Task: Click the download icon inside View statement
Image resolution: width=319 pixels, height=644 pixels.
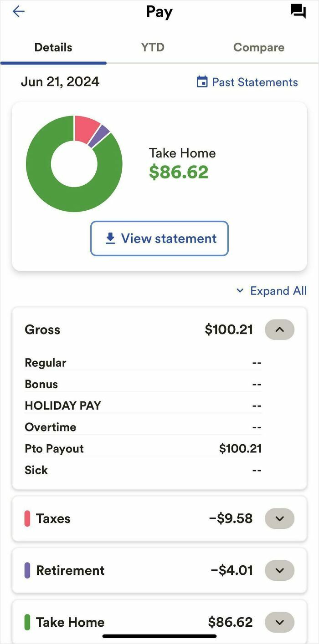Action: pos(109,238)
